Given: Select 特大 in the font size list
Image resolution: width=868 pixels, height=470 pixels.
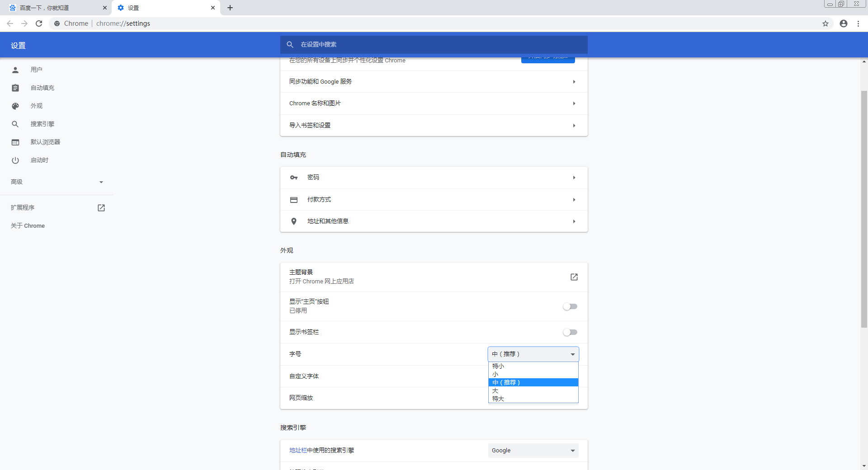Looking at the screenshot, I should tap(499, 399).
